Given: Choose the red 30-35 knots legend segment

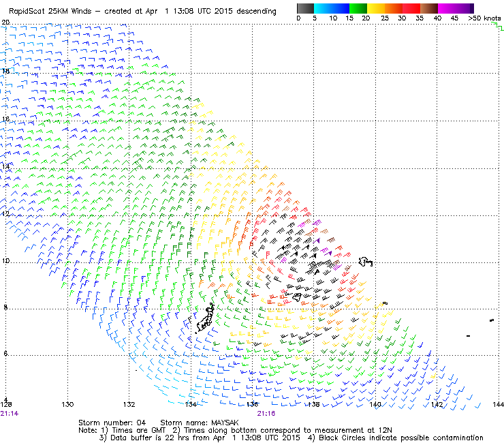Looking at the screenshot, I should (x=411, y=8).
